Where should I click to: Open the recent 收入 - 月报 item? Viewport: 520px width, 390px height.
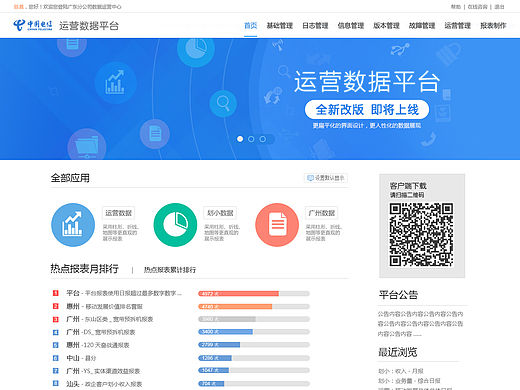(x=401, y=371)
